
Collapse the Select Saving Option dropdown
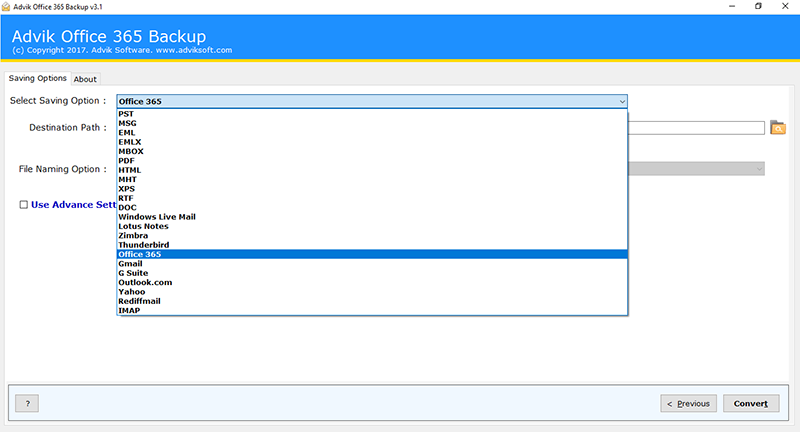pos(622,101)
